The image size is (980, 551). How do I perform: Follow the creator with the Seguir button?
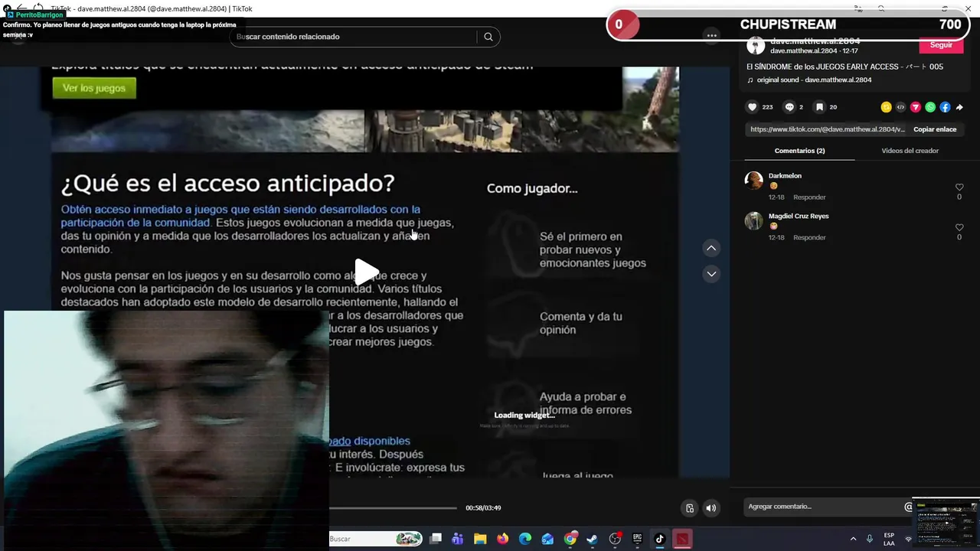pos(941,45)
